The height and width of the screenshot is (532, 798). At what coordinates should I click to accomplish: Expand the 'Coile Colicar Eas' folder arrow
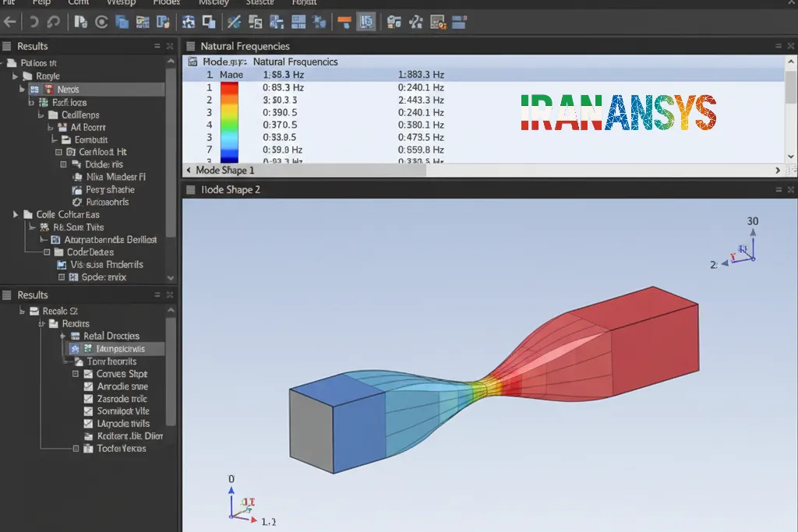16,215
